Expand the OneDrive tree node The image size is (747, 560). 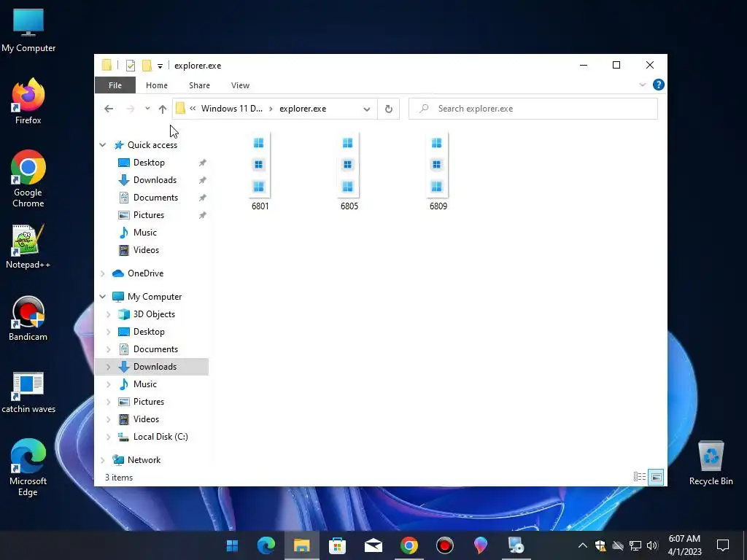coord(103,273)
